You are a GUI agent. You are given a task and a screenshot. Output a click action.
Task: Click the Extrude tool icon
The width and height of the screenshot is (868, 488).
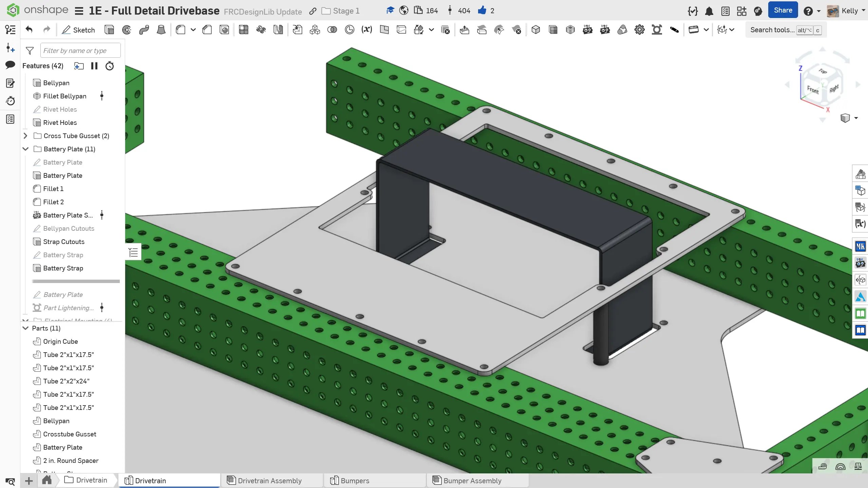click(109, 30)
